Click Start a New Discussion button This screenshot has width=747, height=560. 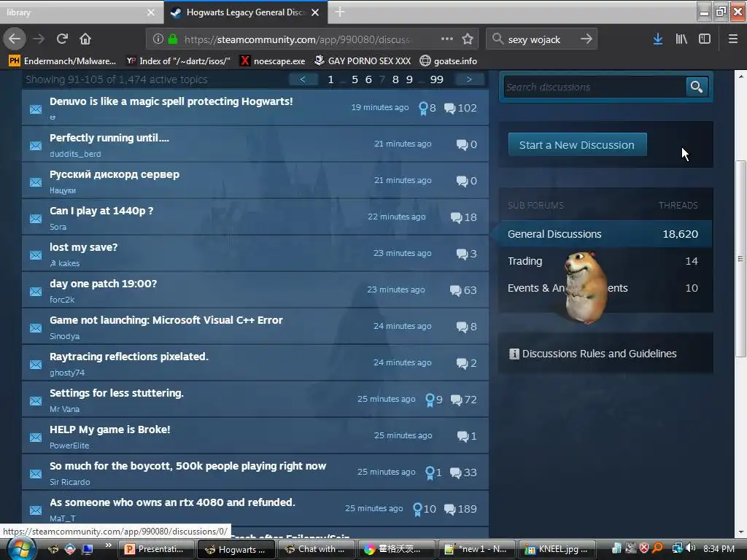[x=577, y=145]
